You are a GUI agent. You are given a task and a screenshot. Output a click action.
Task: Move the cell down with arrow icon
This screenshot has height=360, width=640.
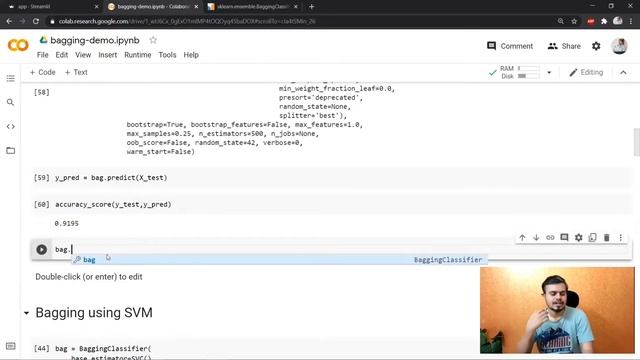[x=536, y=238]
